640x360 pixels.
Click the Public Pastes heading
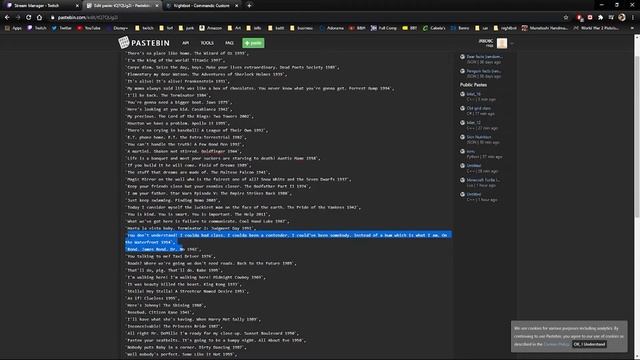[x=473, y=84]
